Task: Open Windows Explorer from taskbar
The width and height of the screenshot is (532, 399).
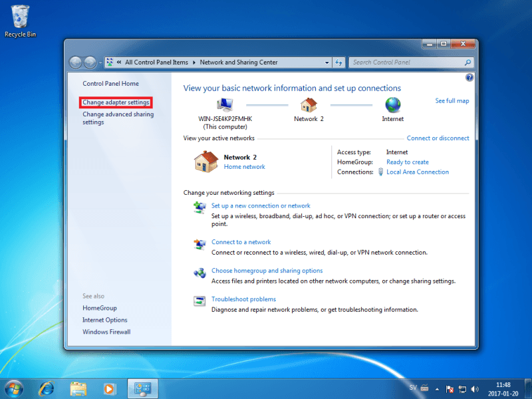Action: 78,389
